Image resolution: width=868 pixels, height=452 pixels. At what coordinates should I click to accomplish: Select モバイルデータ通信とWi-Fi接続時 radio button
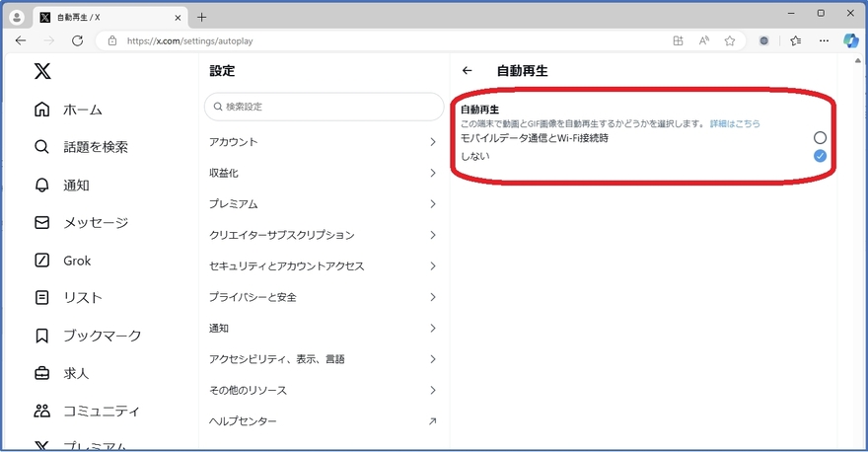click(x=820, y=137)
